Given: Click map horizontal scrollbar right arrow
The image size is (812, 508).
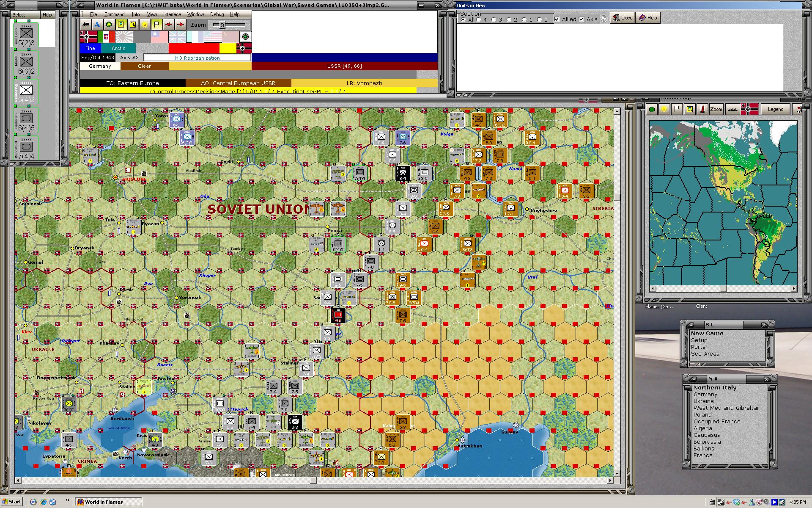Looking at the screenshot, I should 610,480.
